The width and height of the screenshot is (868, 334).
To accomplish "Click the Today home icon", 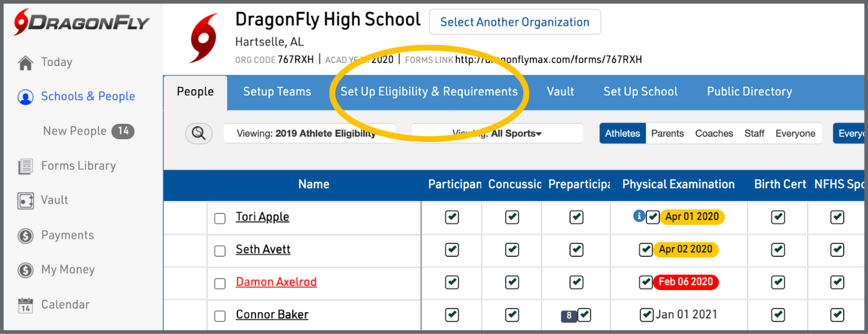I will pos(25,63).
